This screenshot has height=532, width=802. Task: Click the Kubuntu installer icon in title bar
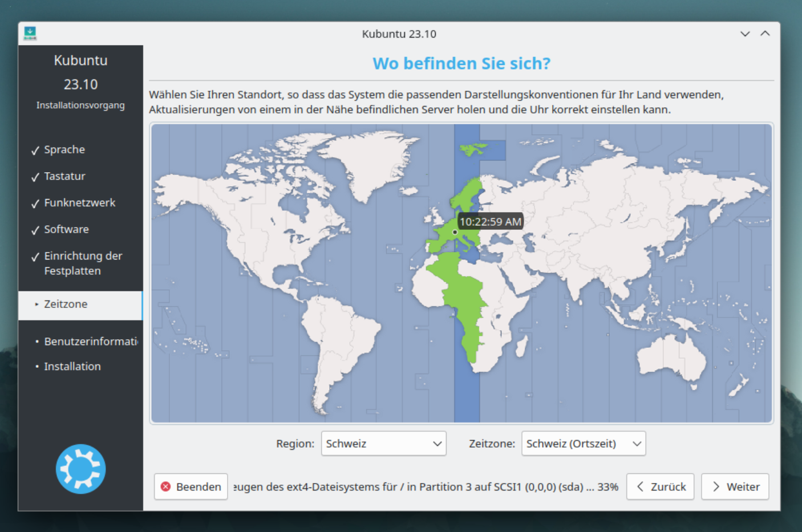(30, 34)
